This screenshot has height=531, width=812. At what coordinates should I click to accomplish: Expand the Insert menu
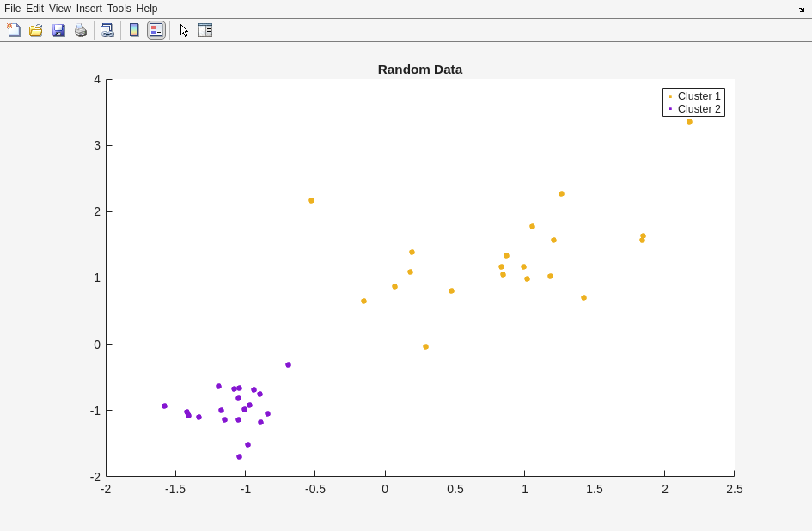coord(89,9)
